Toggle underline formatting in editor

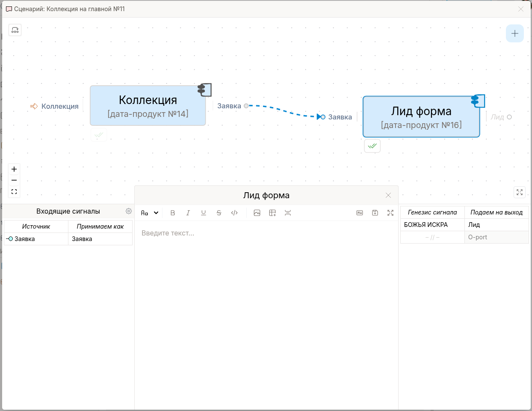pyautogui.click(x=204, y=213)
